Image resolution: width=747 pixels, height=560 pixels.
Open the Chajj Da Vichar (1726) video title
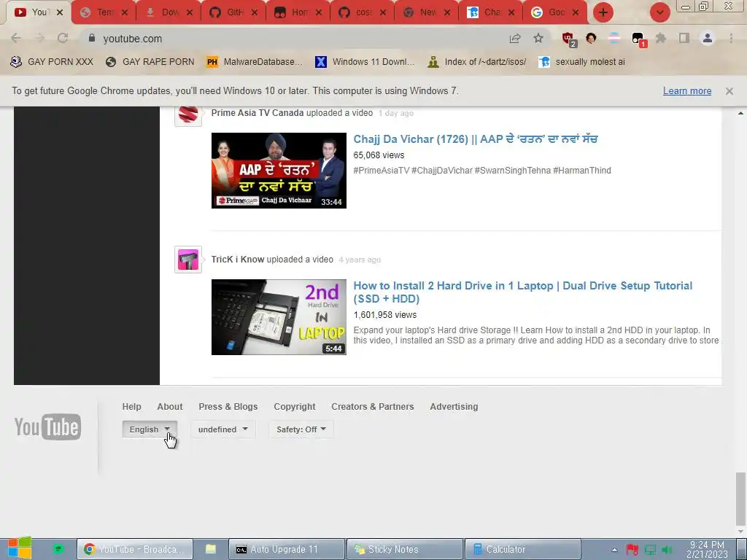point(476,139)
